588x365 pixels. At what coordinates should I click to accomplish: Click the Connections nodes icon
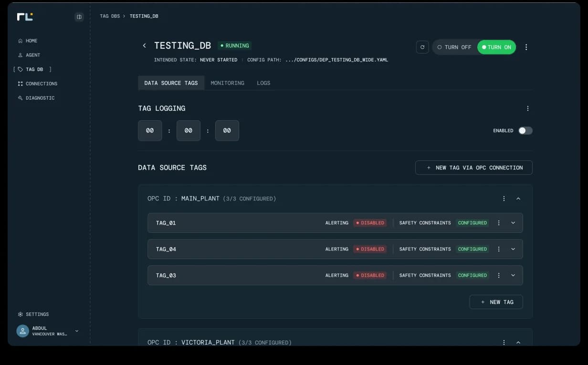20,83
